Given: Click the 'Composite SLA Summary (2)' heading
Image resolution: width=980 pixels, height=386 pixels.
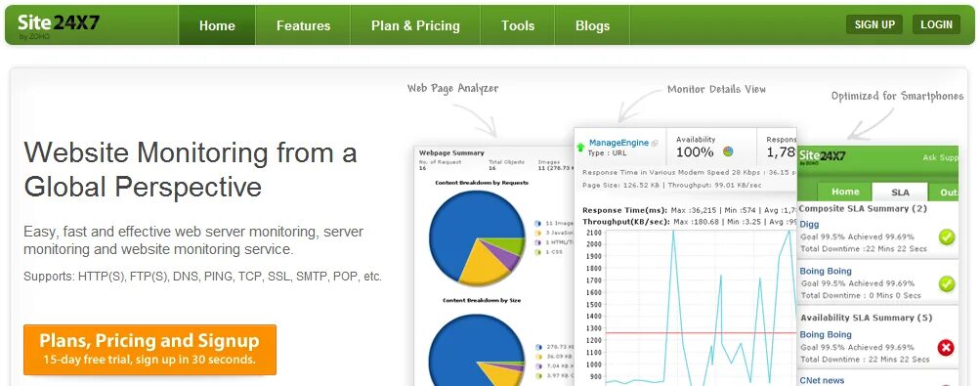Looking at the screenshot, I should [x=863, y=208].
